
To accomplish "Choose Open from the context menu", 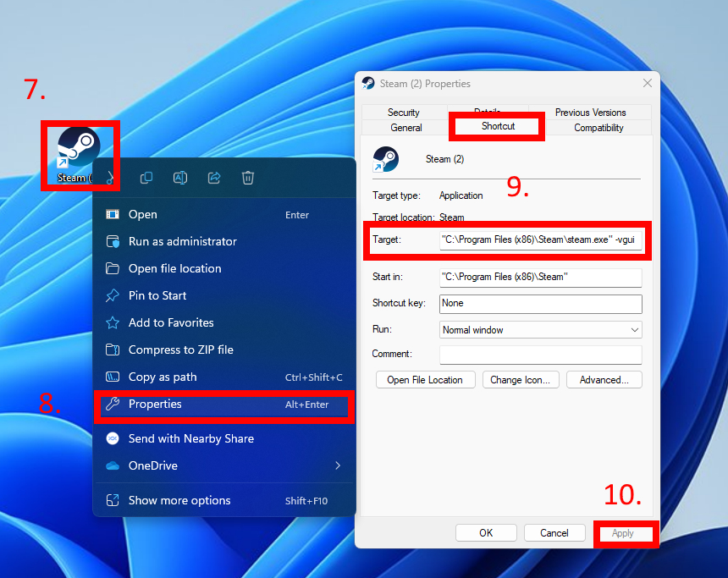I will 224,214.
